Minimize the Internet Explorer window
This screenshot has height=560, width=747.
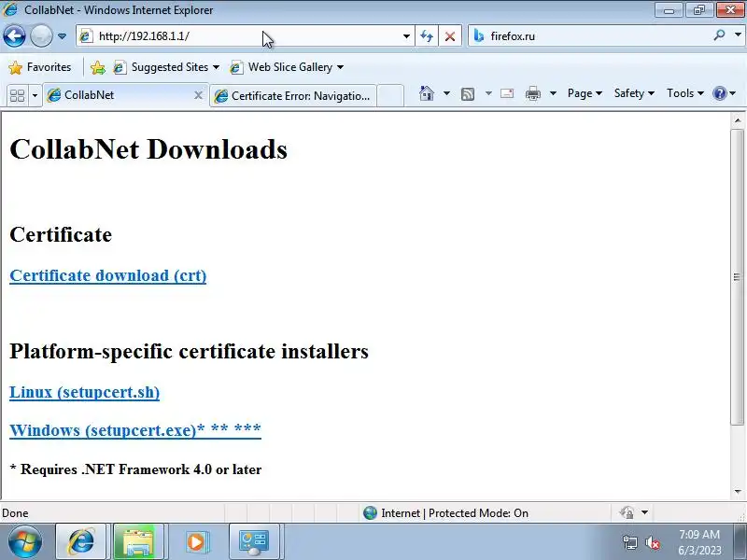669,10
